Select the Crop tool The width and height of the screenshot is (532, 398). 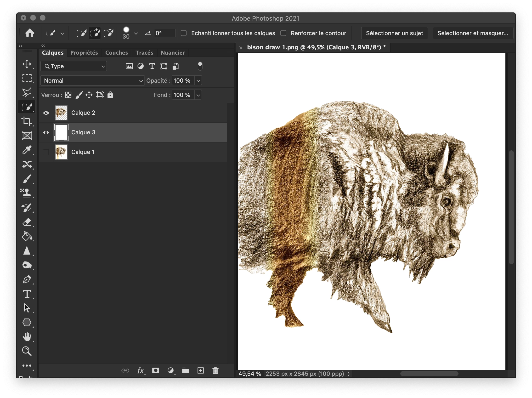[x=27, y=121]
